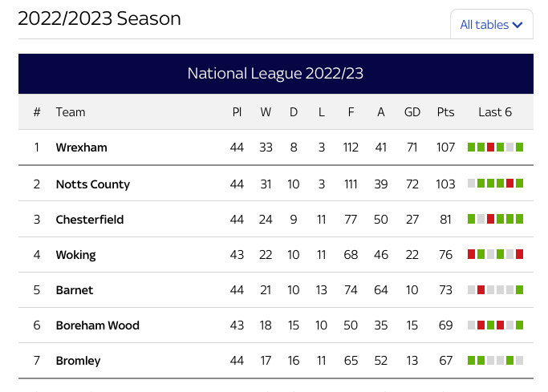The image size is (548, 392).
Task: Open the Woking team page
Action: tap(76, 255)
